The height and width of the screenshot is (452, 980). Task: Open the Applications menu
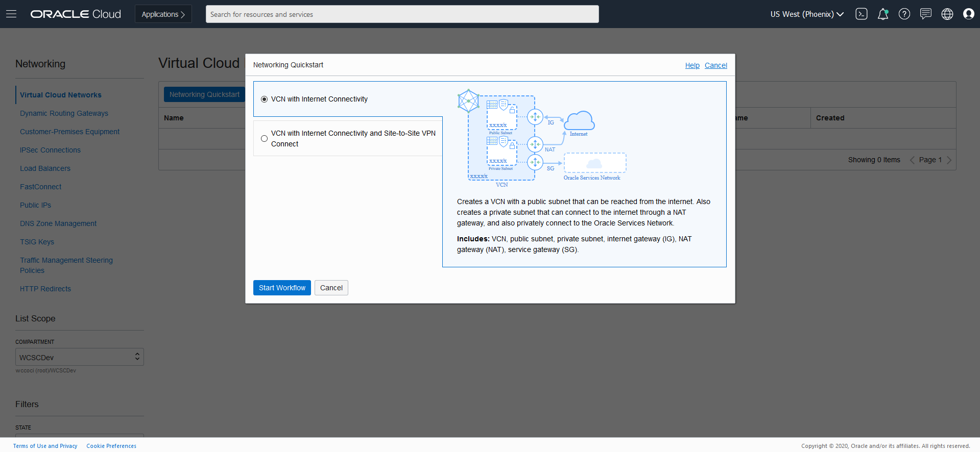pyautogui.click(x=163, y=14)
